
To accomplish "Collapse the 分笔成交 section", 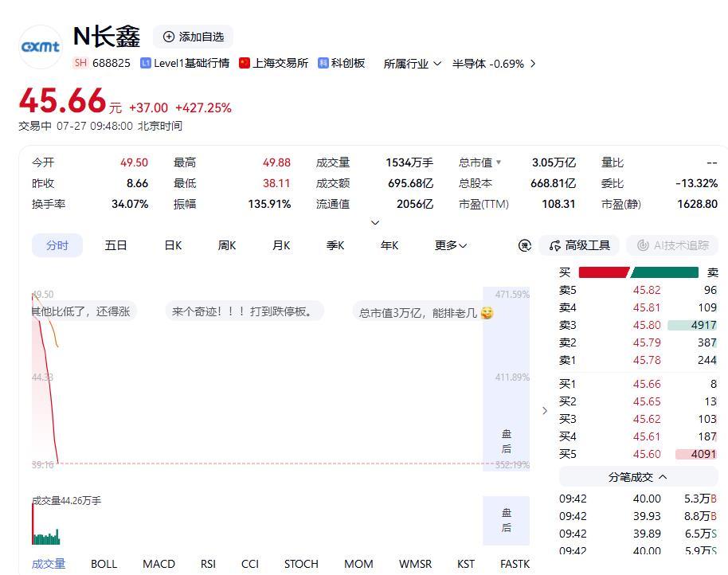I will (x=638, y=476).
